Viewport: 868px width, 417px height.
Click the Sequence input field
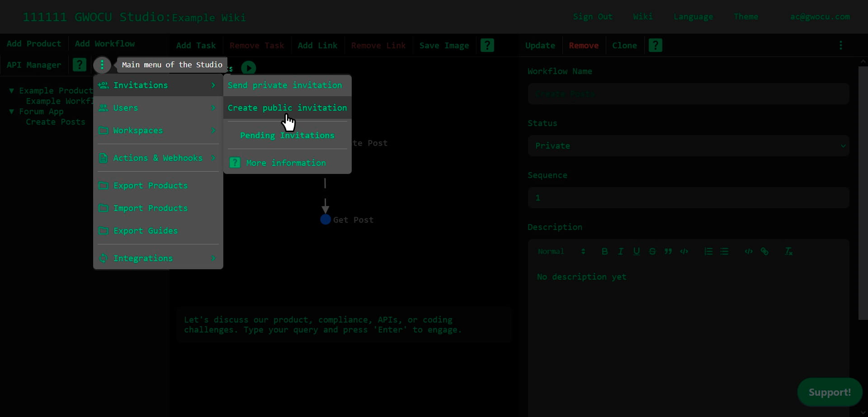point(688,198)
